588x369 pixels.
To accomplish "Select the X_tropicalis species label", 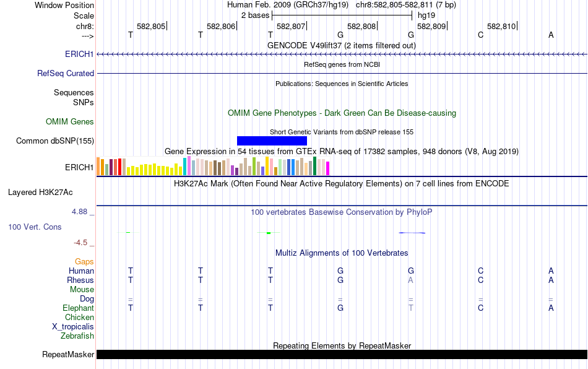I will (x=73, y=327).
